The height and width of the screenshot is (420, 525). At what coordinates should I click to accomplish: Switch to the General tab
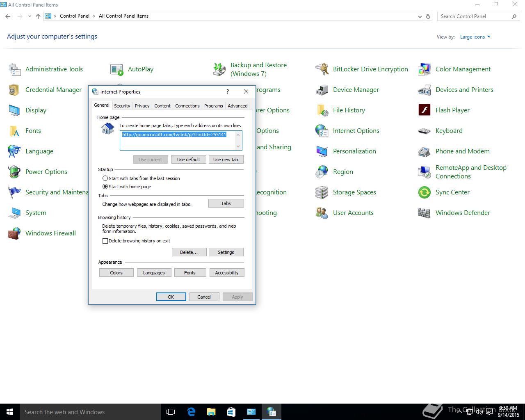click(x=102, y=105)
